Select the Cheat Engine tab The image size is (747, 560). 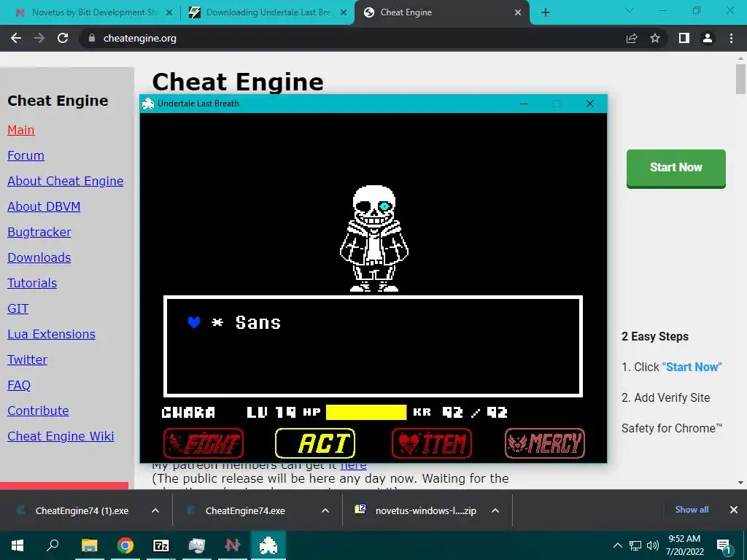441,12
